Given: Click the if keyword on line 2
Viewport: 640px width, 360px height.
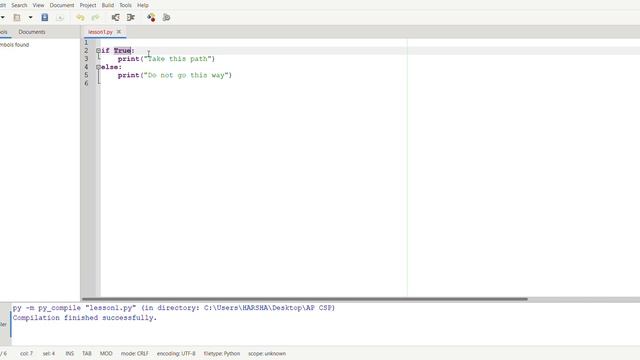Looking at the screenshot, I should coord(105,51).
